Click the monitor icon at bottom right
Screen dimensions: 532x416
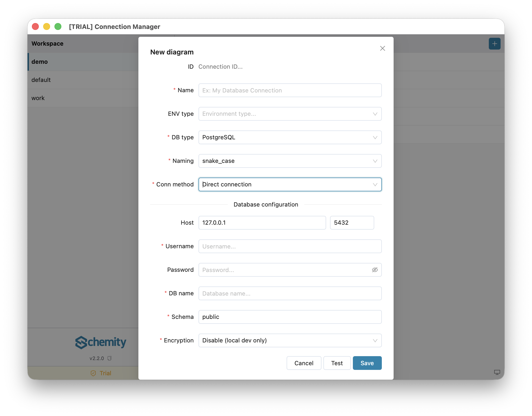497,372
